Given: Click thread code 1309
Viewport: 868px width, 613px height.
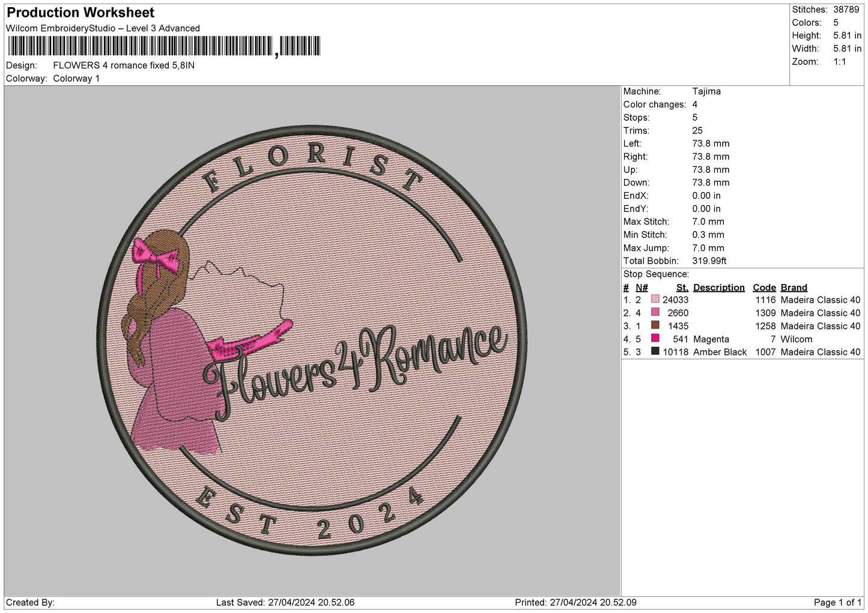Looking at the screenshot, I should pyautogui.click(x=765, y=313).
